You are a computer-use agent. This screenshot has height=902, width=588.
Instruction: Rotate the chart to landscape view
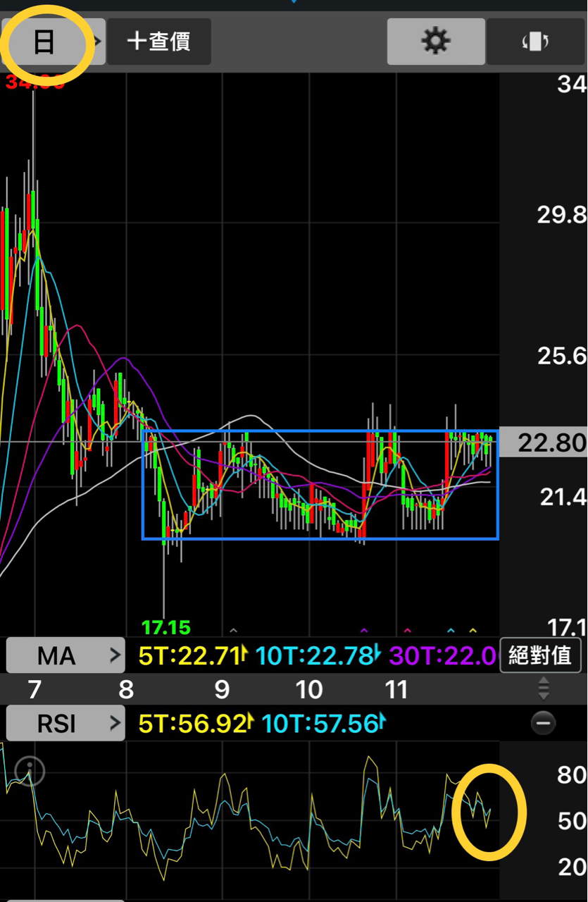(535, 42)
